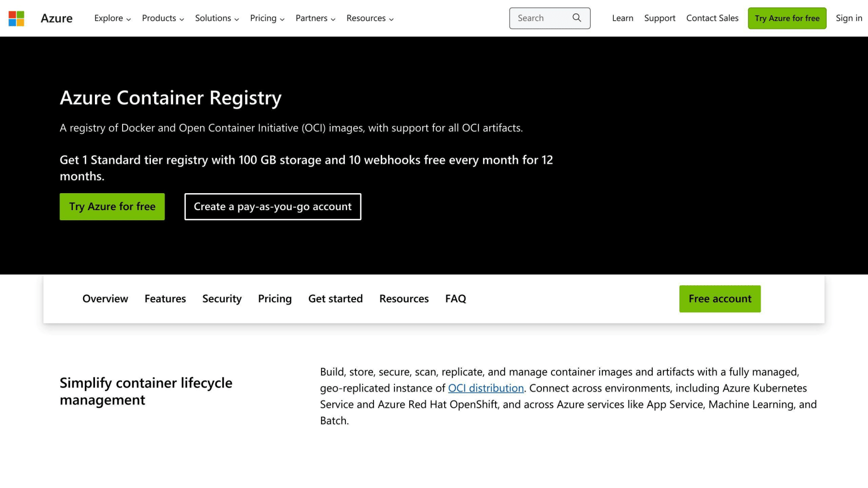The width and height of the screenshot is (868, 488).
Task: Click hero Try Azure for free button
Action: [112, 207]
